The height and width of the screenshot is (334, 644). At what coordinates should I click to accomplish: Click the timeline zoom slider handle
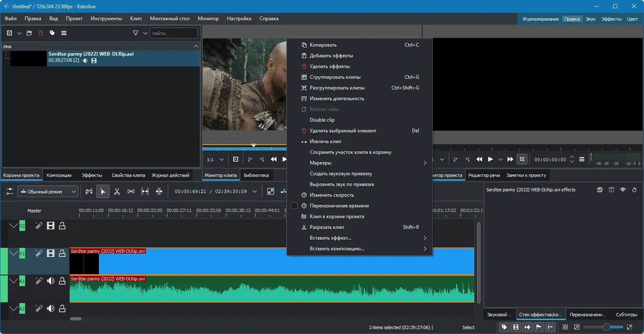coord(606,327)
